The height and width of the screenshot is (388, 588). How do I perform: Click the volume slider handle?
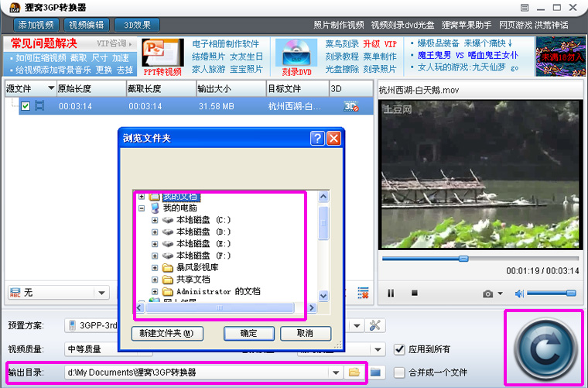point(571,293)
